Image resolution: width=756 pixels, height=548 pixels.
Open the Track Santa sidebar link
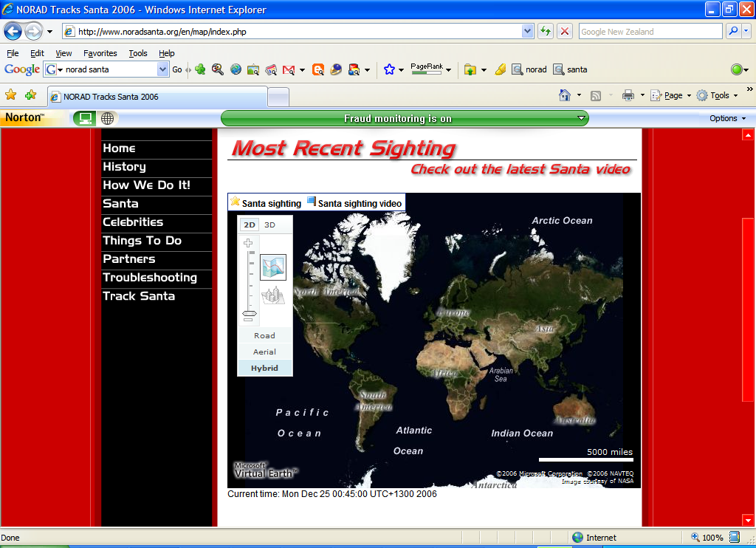(x=139, y=296)
